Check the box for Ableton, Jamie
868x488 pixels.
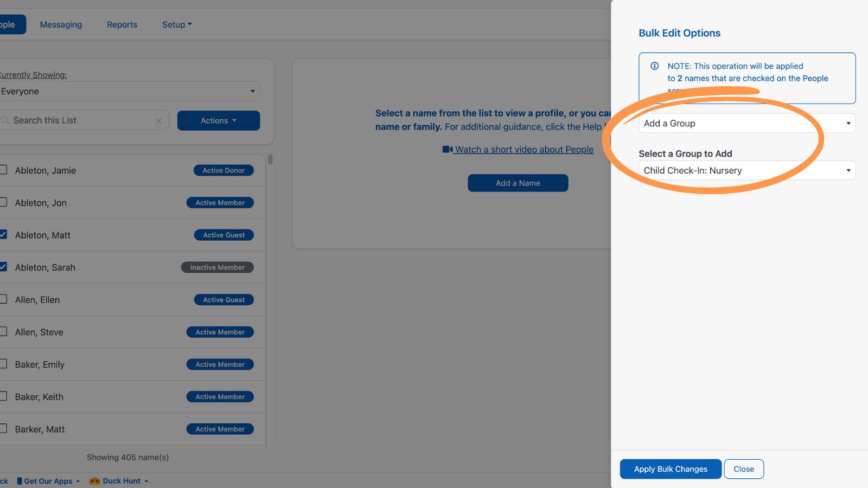3,170
